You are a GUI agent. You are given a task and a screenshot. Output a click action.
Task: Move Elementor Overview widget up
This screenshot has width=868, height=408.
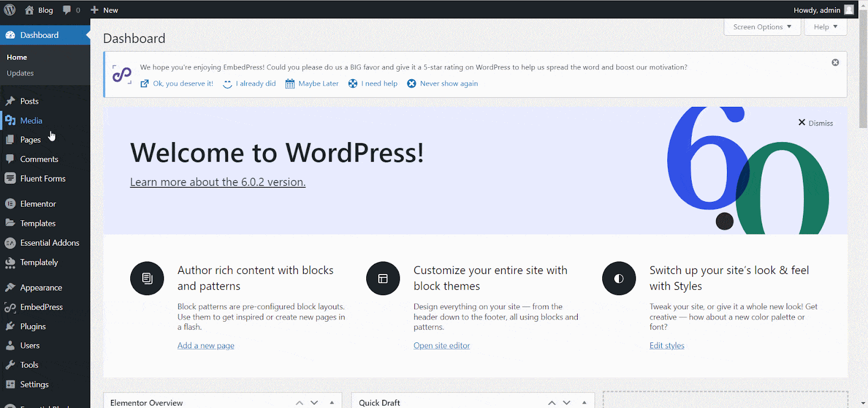[299, 403]
